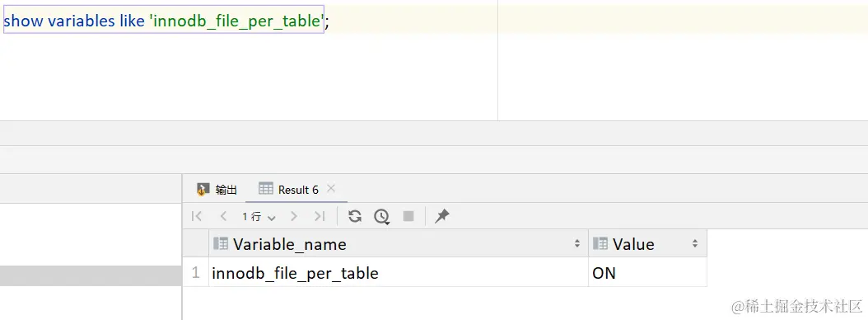
Task: Go to next page of results
Action: click(x=294, y=216)
